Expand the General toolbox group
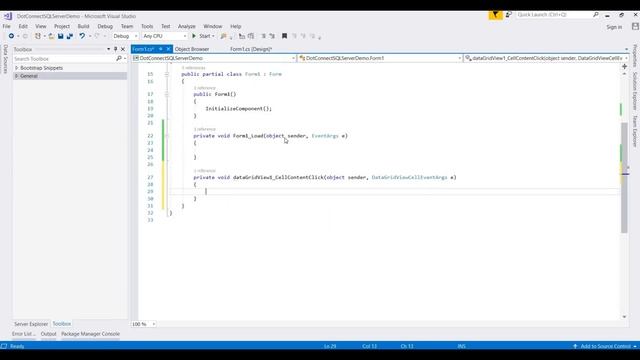This screenshot has height=360, width=640. pyautogui.click(x=17, y=76)
